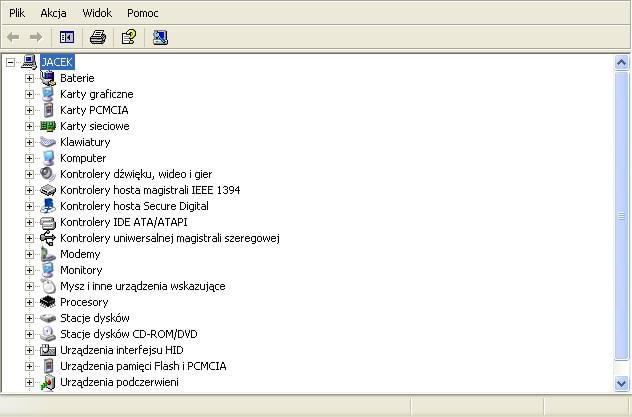
Task: Expand the Karty graficzne category
Action: coord(29,94)
